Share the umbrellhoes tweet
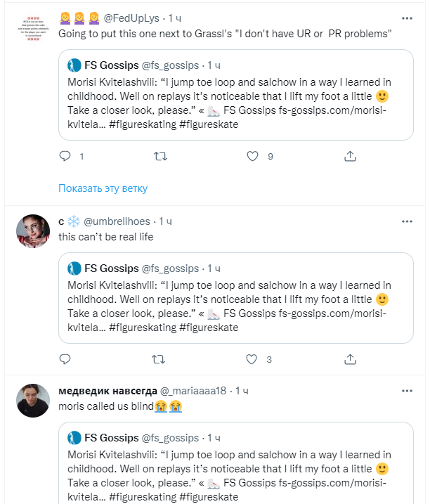Image resolution: width=430 pixels, height=504 pixels. (x=346, y=359)
